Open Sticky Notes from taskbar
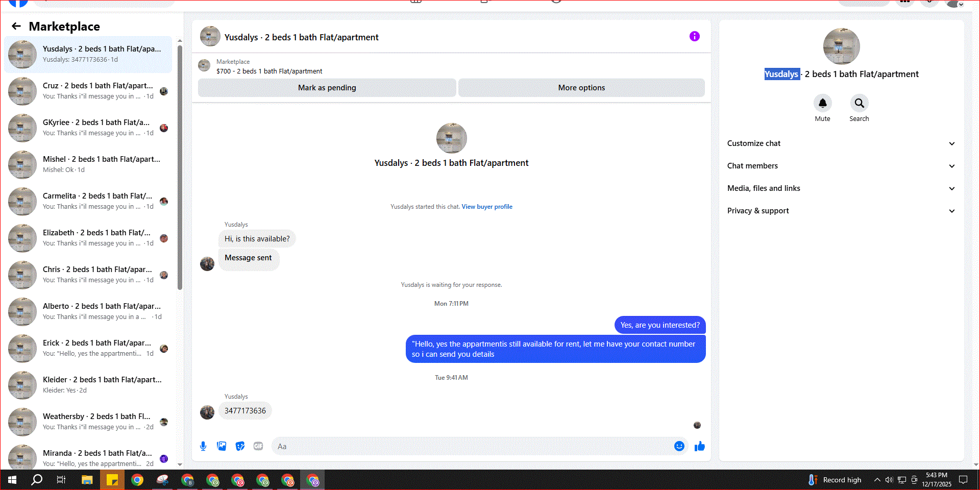Image resolution: width=980 pixels, height=490 pixels. pos(112,480)
